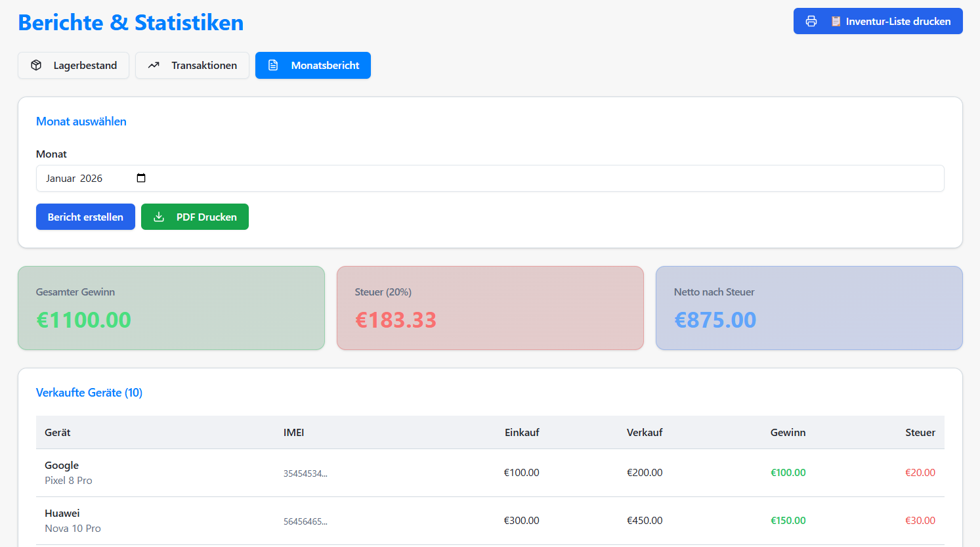The height and width of the screenshot is (547, 980).
Task: Click the Einkauf column header
Action: 522,432
